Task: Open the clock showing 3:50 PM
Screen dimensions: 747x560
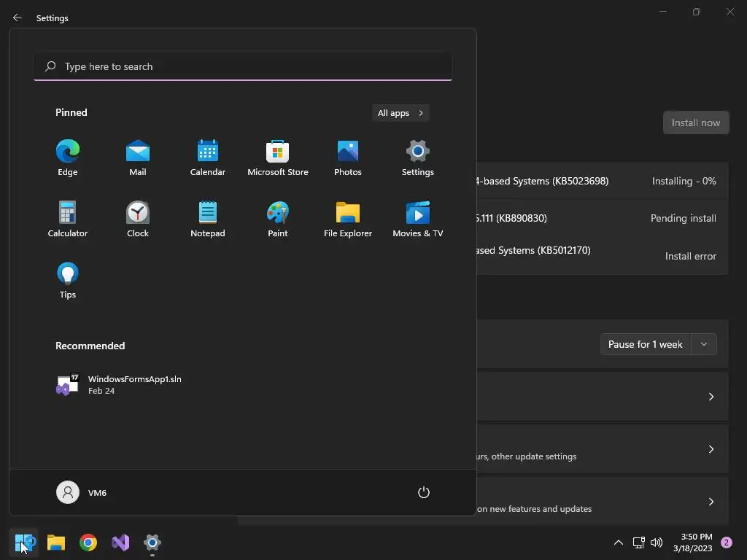Action: tap(693, 542)
